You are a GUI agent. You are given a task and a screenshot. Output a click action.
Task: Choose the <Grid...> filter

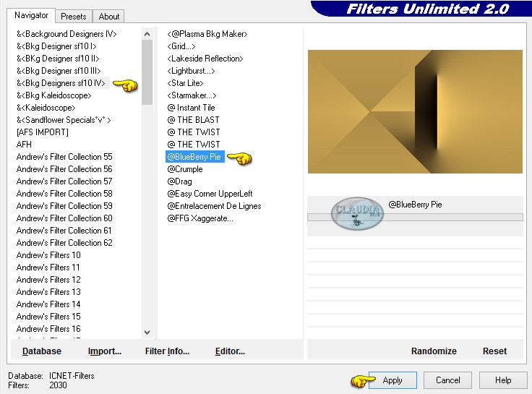coord(181,46)
